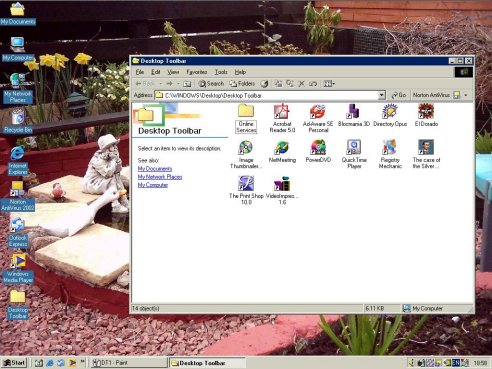492x369 pixels.
Task: Open the Favorites menu
Action: pos(197,72)
